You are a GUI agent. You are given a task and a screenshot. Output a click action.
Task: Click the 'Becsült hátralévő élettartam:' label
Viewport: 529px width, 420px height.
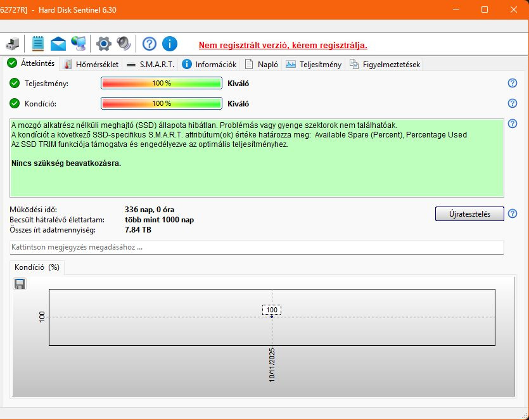[x=57, y=220]
